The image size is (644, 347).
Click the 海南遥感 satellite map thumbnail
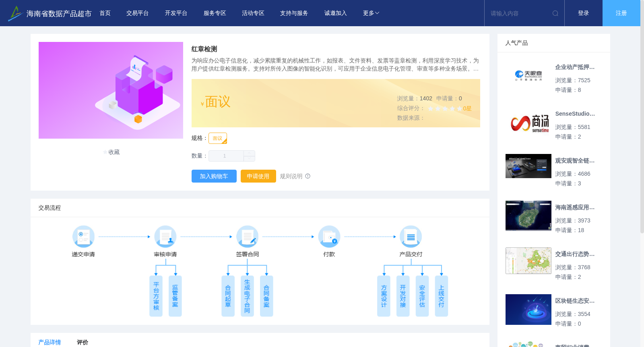point(528,216)
